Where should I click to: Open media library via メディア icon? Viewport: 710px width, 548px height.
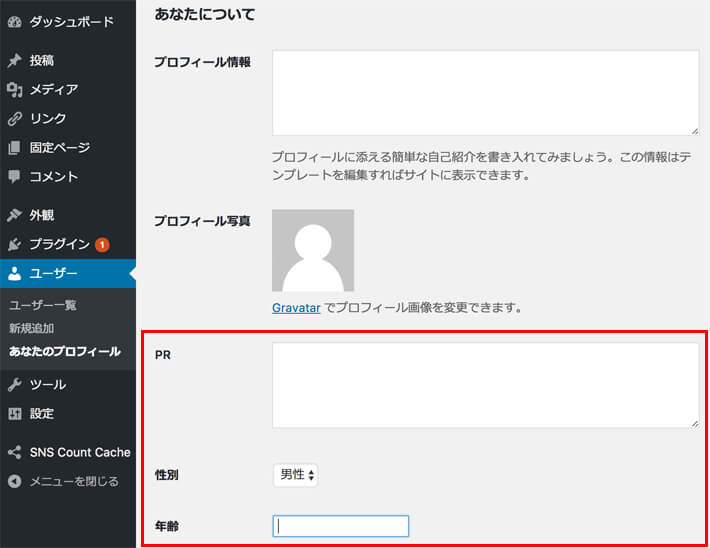[x=15, y=90]
